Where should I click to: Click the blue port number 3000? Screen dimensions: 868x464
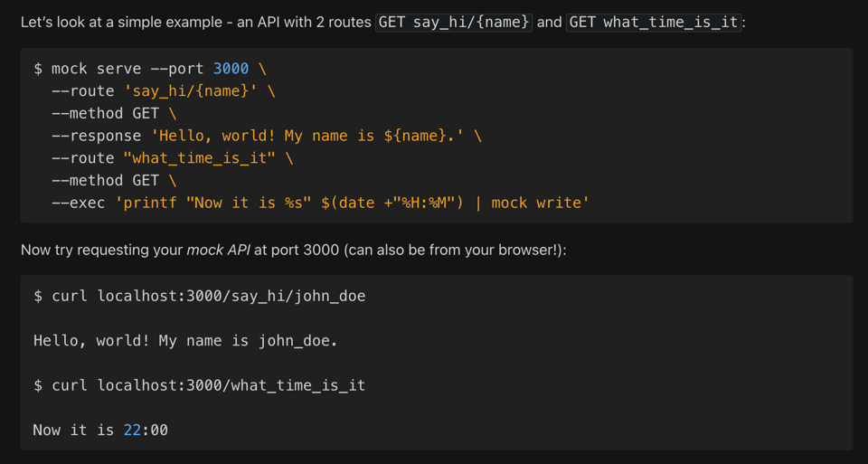231,69
